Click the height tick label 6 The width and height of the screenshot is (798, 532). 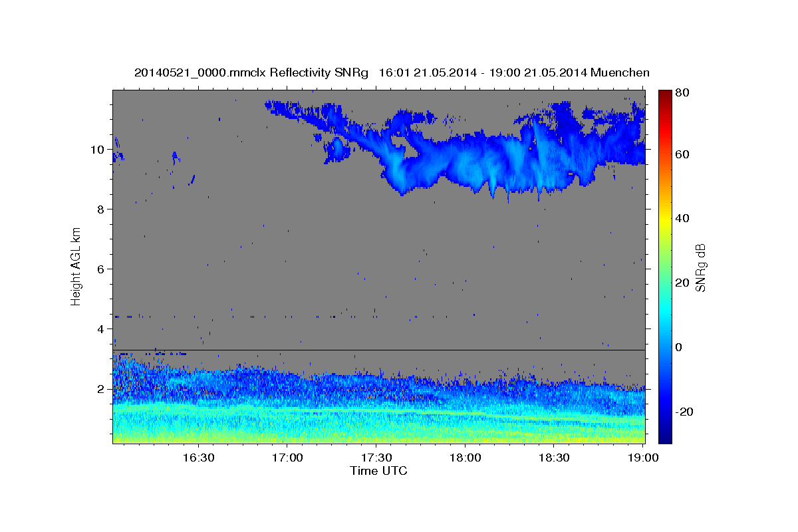pos(100,269)
